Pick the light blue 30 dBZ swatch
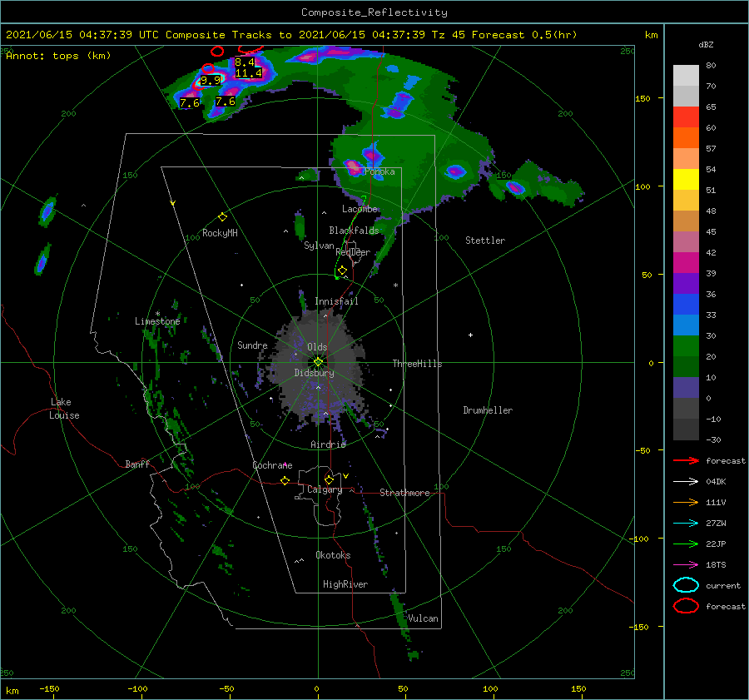Image resolution: width=749 pixels, height=700 pixels. pyautogui.click(x=686, y=325)
